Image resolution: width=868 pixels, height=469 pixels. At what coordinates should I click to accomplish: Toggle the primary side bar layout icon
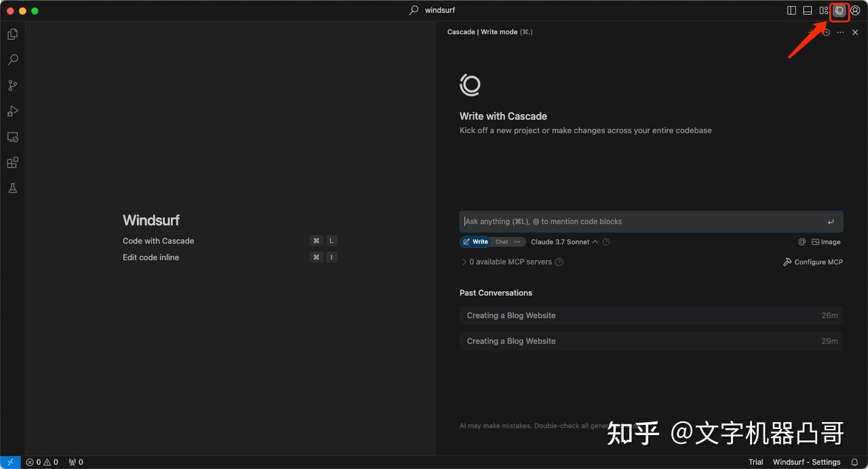point(791,10)
